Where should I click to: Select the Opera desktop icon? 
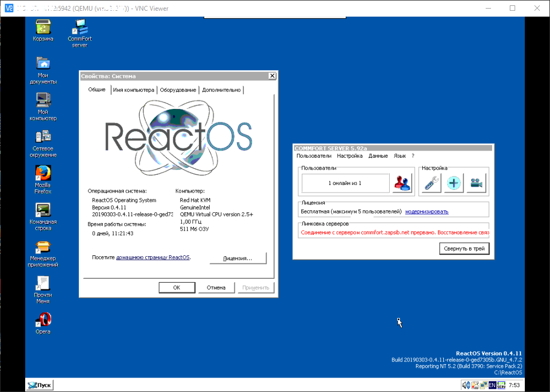[43, 320]
